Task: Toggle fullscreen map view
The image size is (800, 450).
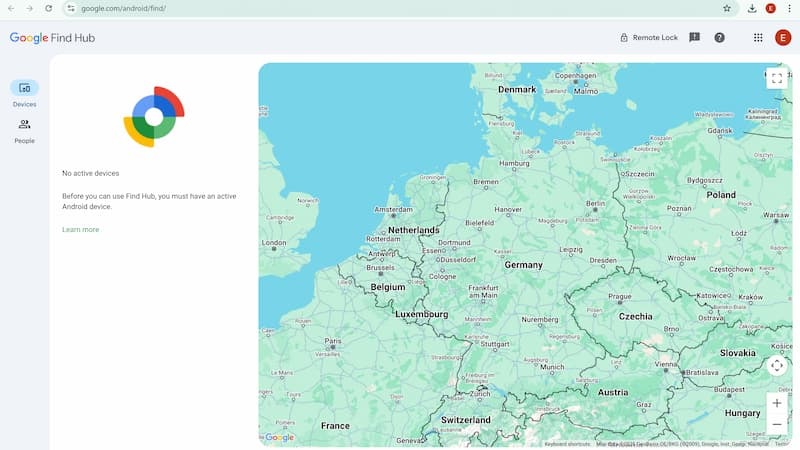Action: (x=777, y=79)
